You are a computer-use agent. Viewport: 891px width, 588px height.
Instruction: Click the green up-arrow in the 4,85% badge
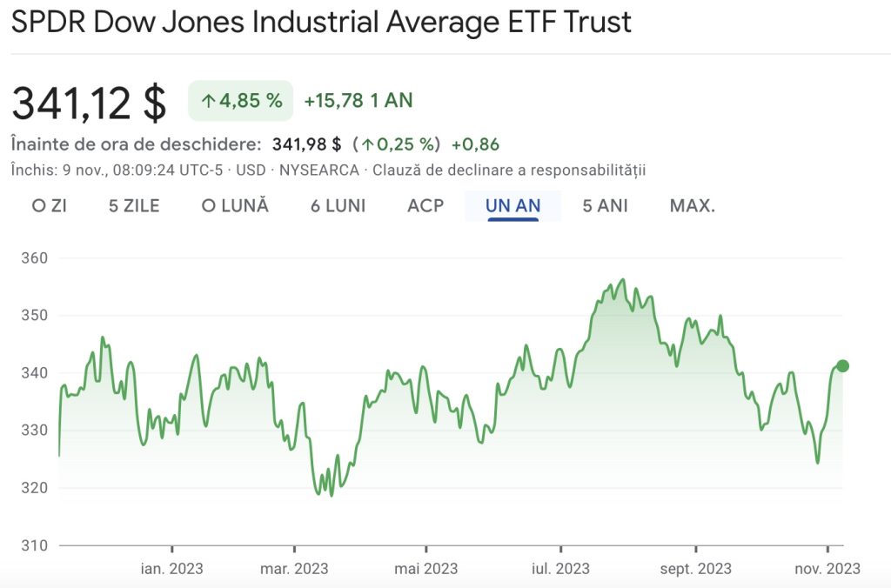209,100
